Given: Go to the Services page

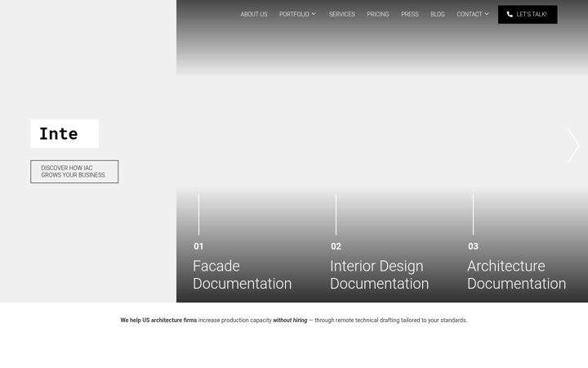Looking at the screenshot, I should click(x=341, y=14).
